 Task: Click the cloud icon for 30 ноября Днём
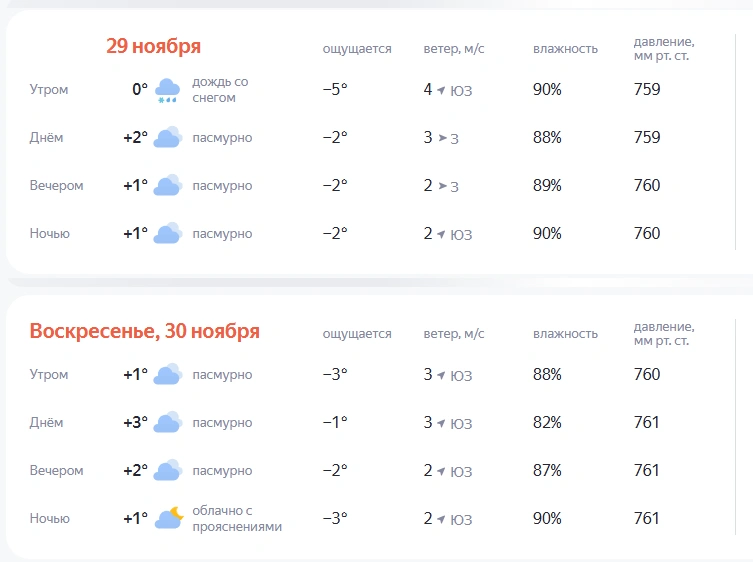168,422
